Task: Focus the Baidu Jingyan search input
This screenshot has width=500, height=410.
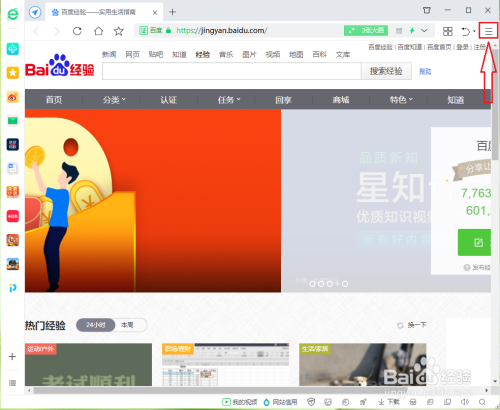Action: click(x=232, y=71)
